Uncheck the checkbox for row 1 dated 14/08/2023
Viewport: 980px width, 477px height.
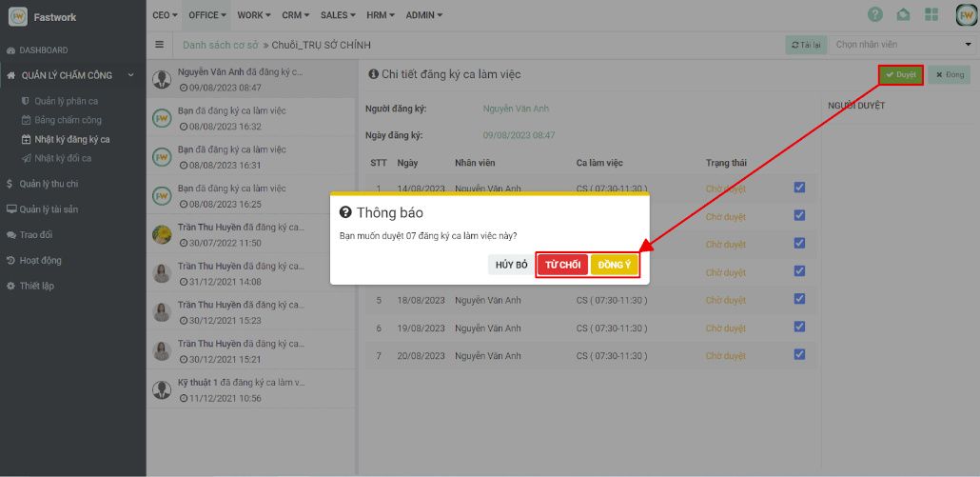pyautogui.click(x=799, y=188)
